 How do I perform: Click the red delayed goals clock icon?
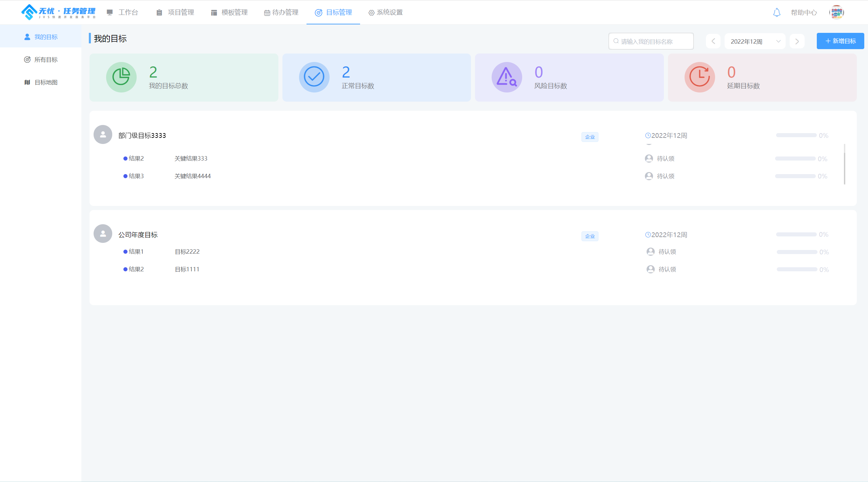(x=699, y=77)
